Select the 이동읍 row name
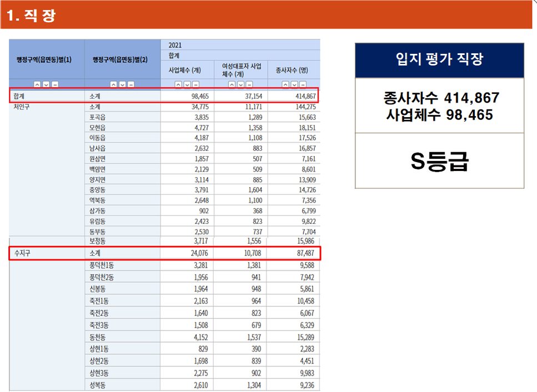This screenshot has height=392, width=537. click(98, 138)
